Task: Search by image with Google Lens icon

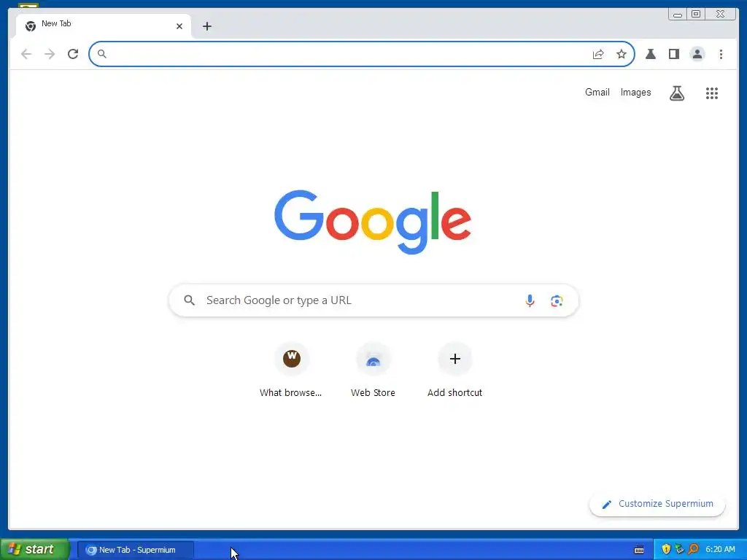Action: 557,300
